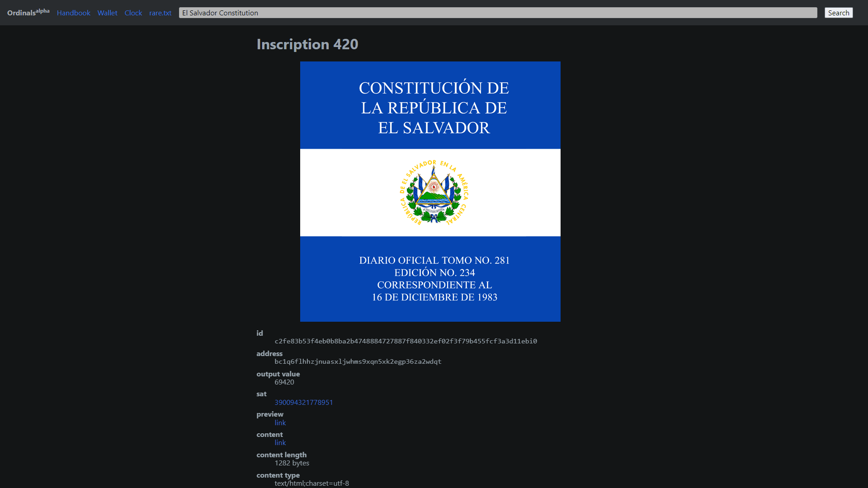Open the content link
Screen dimensions: 868x488
point(280,442)
